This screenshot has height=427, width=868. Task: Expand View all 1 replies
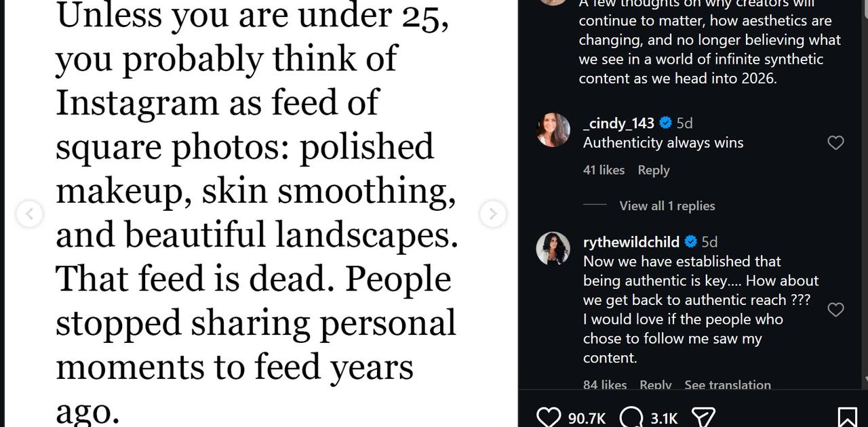point(667,206)
